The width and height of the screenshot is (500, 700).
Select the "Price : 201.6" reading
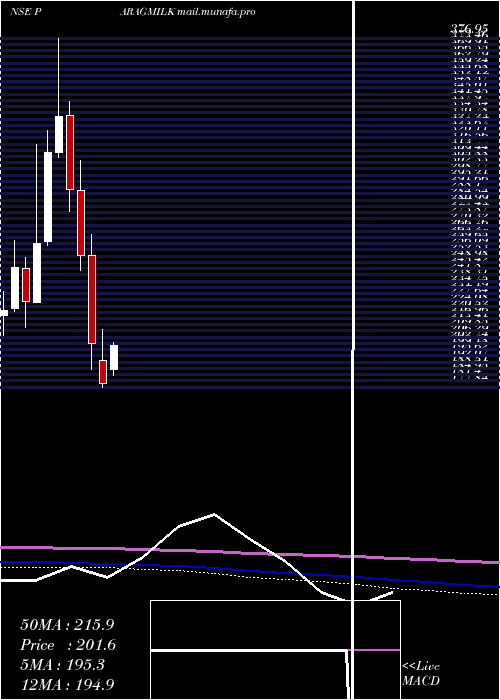[x=68, y=645]
